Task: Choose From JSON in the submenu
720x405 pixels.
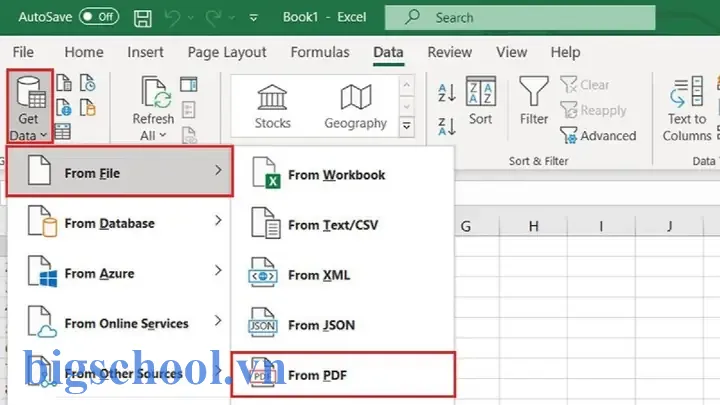Action: click(343, 325)
